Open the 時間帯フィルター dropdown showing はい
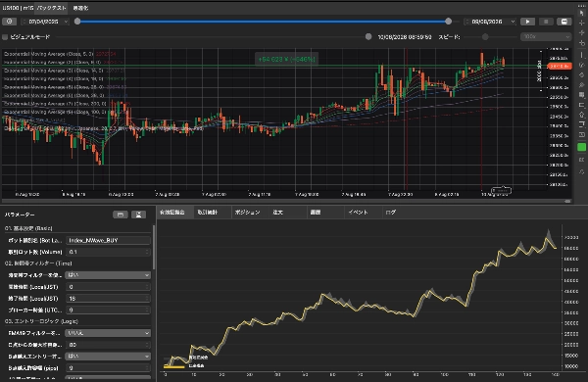 (108, 275)
